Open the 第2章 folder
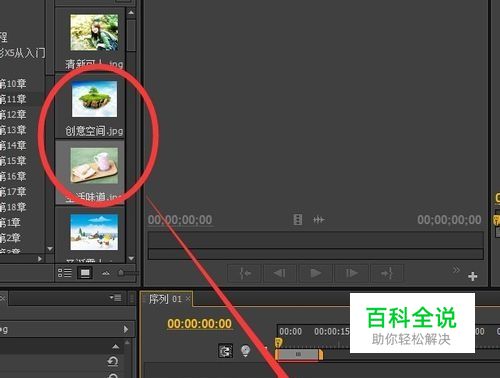500x378 pixels. (10, 238)
